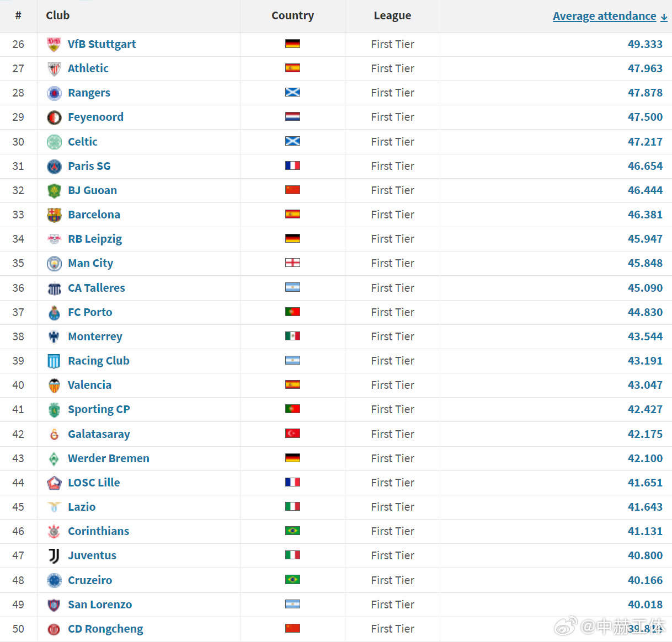Click the Barcelona club crest icon
Viewport: 672px width, 642px height.
[54, 215]
